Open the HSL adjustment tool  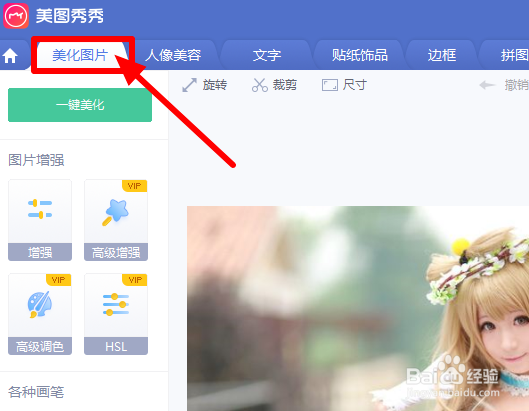pyautogui.click(x=116, y=314)
